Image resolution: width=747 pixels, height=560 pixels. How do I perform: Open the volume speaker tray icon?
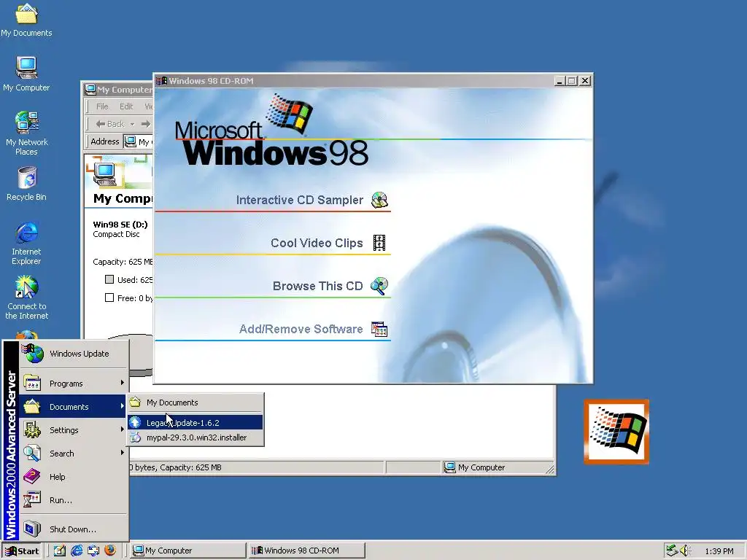[686, 551]
